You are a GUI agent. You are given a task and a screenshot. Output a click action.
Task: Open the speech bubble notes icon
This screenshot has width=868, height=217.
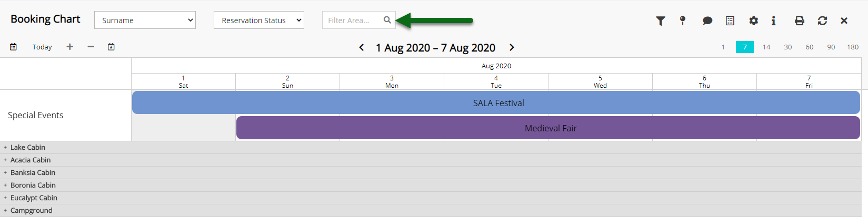(x=707, y=20)
